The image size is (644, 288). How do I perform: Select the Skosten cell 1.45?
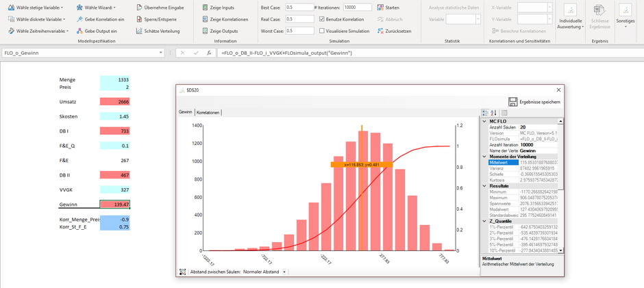pos(115,116)
